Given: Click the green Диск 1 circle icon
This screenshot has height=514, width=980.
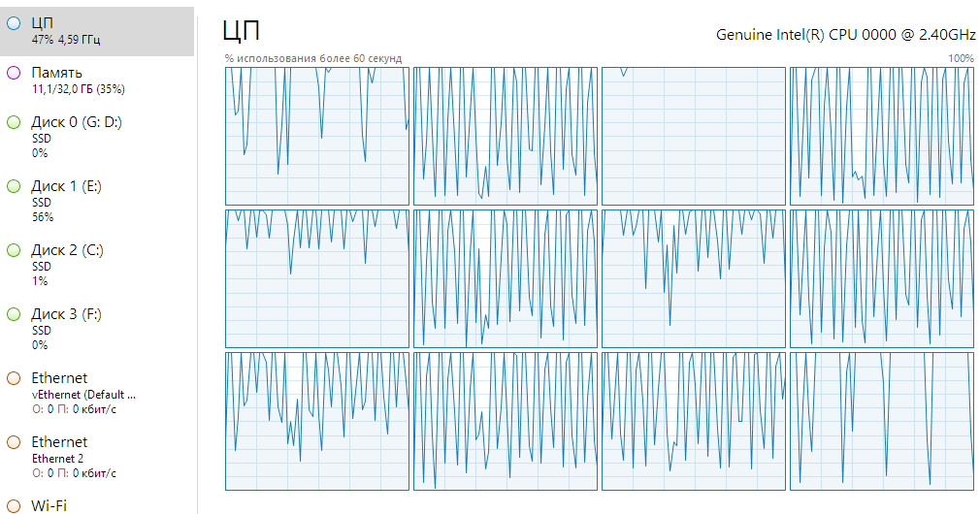Looking at the screenshot, I should coord(14,186).
